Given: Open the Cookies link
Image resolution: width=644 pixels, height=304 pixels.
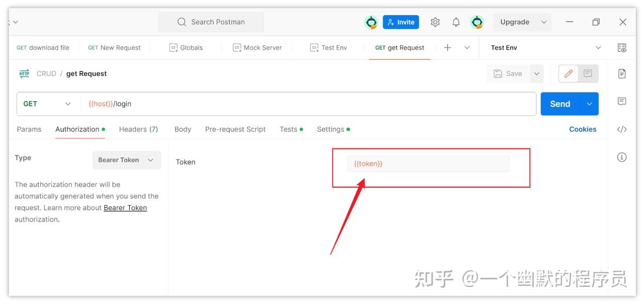Looking at the screenshot, I should (x=583, y=129).
